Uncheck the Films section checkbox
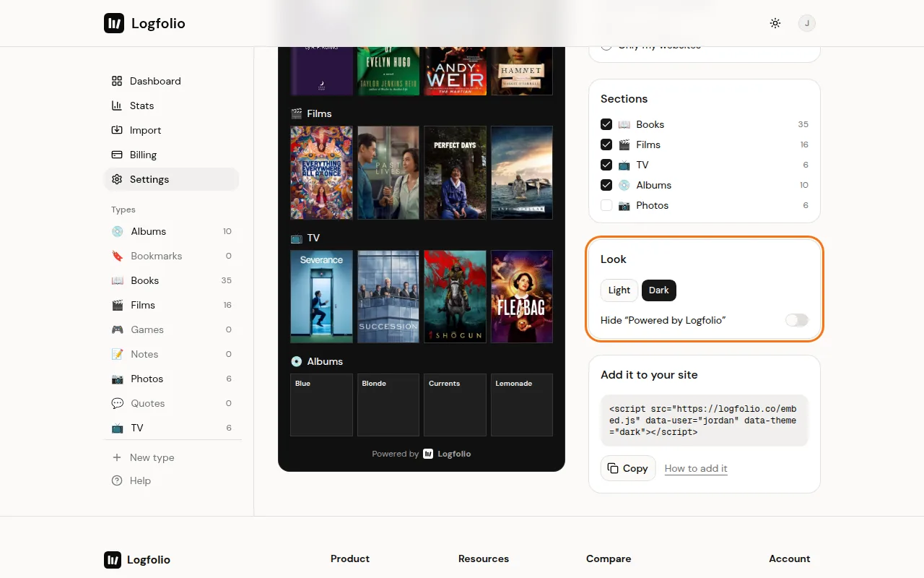 [606, 144]
